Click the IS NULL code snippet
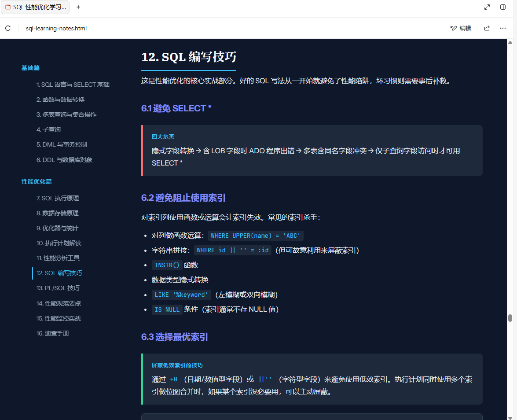This screenshot has width=517, height=420. click(167, 309)
